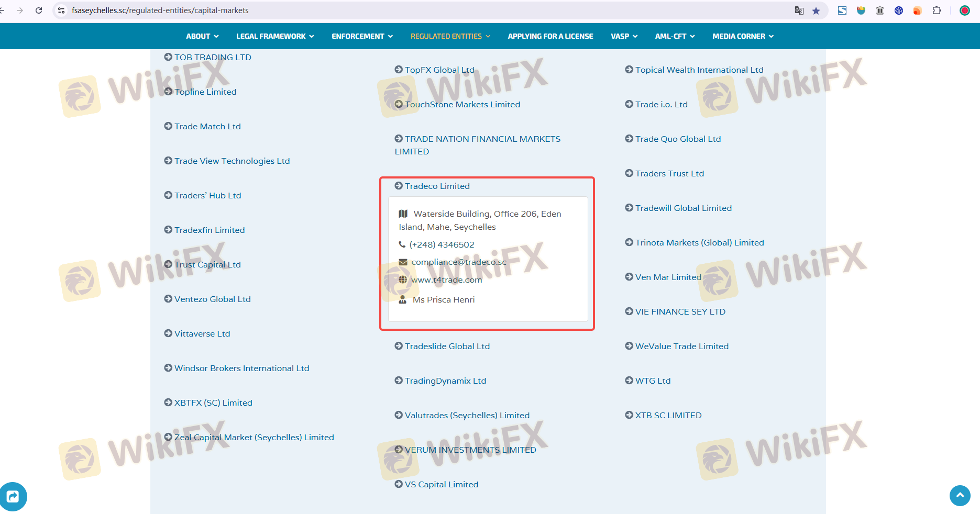The image size is (980, 514).
Task: Open the REGULATED ENTITIES menu
Action: click(450, 36)
